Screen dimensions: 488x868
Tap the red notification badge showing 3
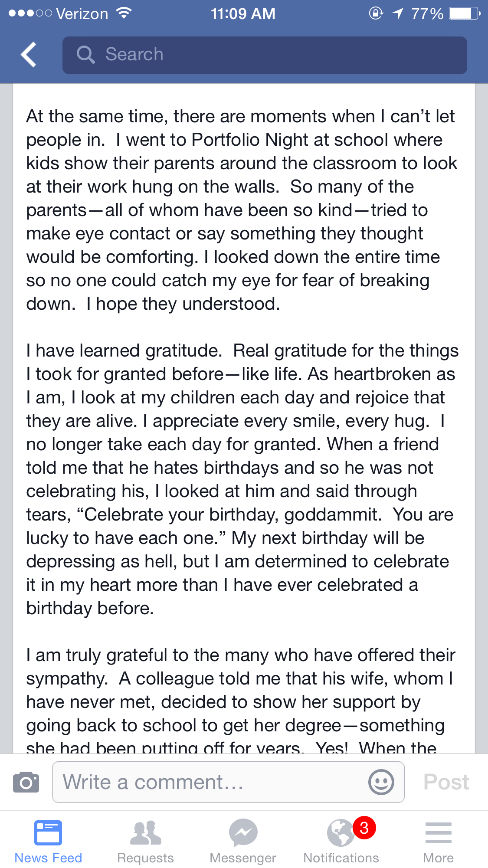click(x=364, y=828)
